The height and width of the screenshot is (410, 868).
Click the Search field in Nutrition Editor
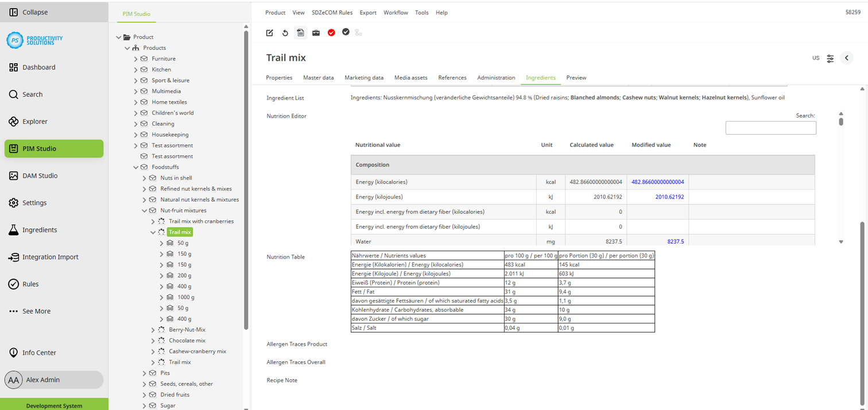pyautogui.click(x=770, y=127)
